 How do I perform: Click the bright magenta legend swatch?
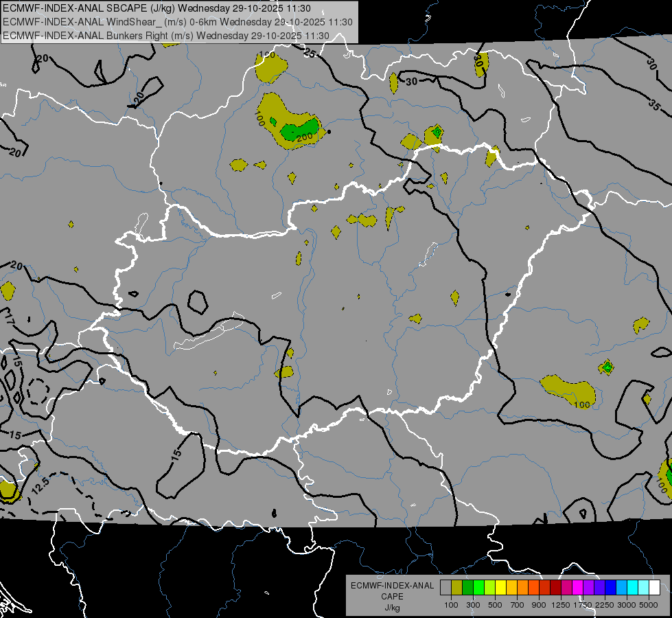[x=578, y=588]
